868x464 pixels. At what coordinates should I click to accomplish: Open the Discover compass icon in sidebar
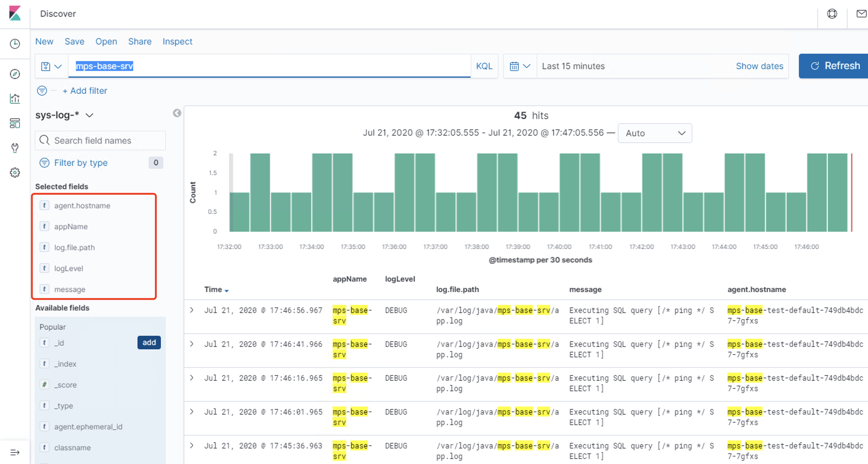(15, 74)
